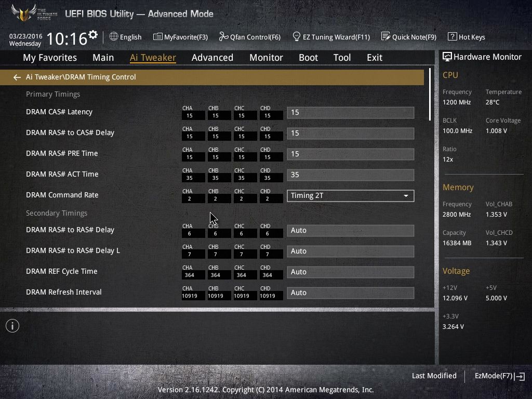This screenshot has height=399, width=532.
Task: Select the Ai Tweaker tab
Action: pyautogui.click(x=153, y=57)
